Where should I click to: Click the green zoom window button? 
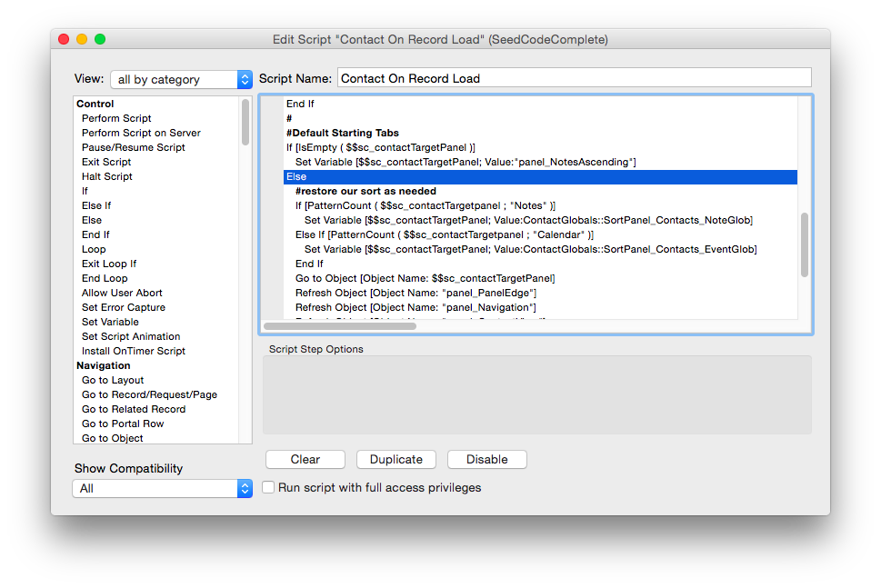[x=100, y=39]
